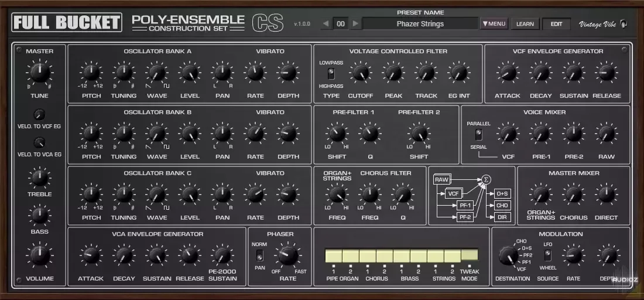Click the preset number 00 display
Screen dimensions: 644x300
341,24
